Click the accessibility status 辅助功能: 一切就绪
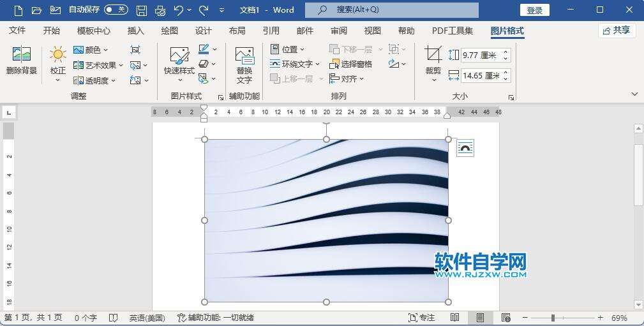This screenshot has width=644, height=326. tap(216, 318)
